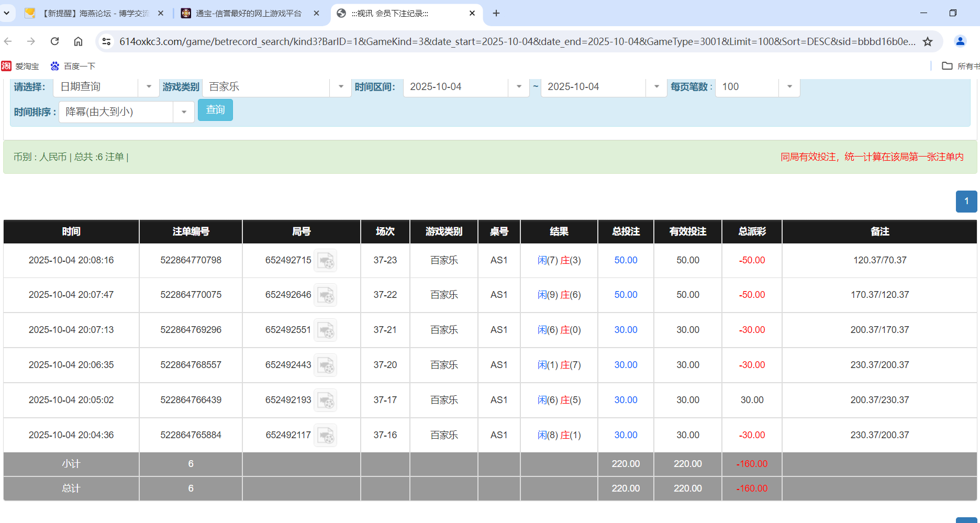Click the replay icon beside 652492443
The height and width of the screenshot is (523, 980).
pyautogui.click(x=326, y=365)
